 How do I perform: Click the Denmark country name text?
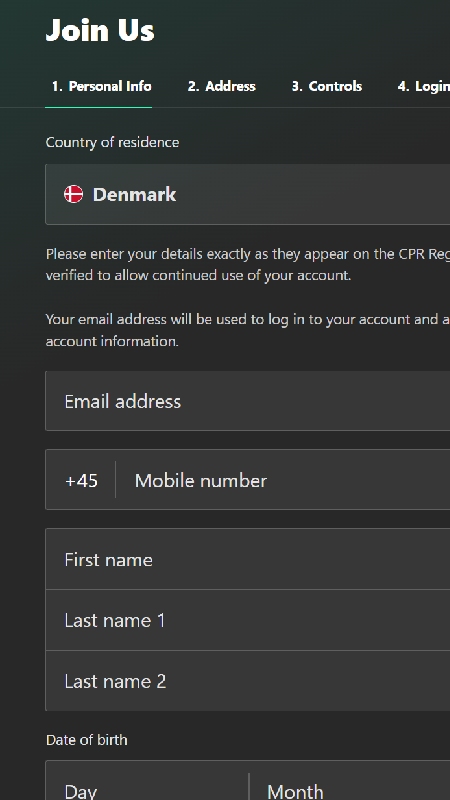click(134, 194)
